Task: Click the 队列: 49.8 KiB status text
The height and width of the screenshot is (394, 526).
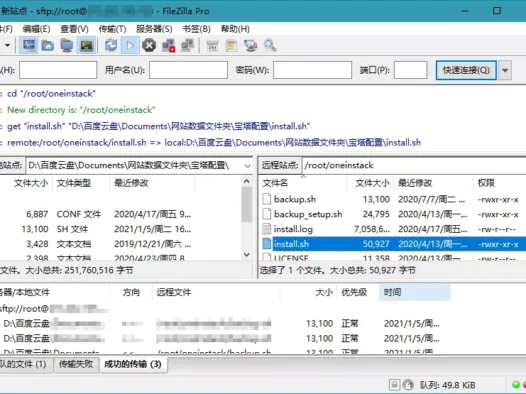Action: (x=448, y=385)
